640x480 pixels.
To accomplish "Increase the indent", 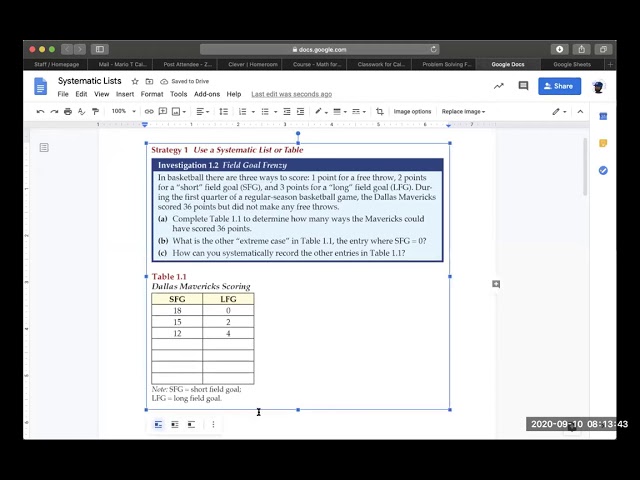I will 300,111.
